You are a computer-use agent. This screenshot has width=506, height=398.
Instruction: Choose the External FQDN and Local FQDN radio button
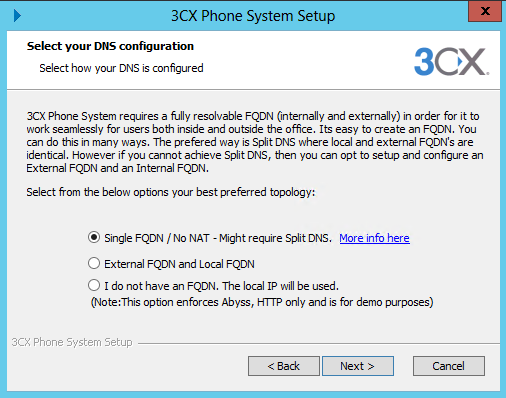[x=94, y=263]
